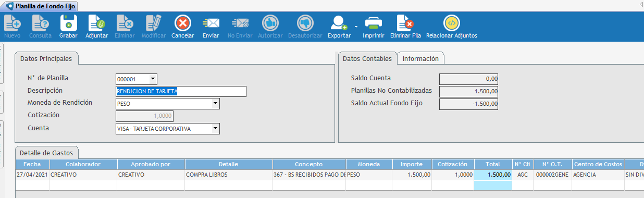This screenshot has height=198, width=644.
Task: Click the Descripción text field
Action: pyautogui.click(x=181, y=91)
